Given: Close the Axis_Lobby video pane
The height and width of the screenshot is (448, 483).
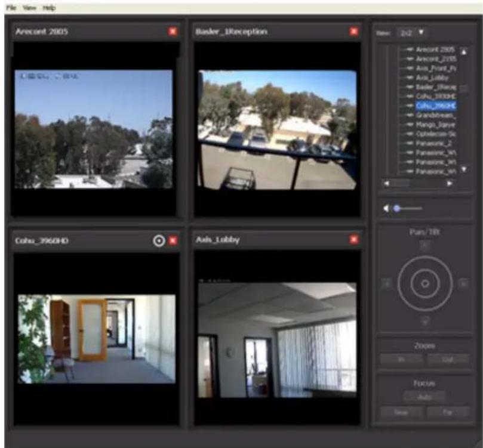Looking at the screenshot, I should 353,239.
